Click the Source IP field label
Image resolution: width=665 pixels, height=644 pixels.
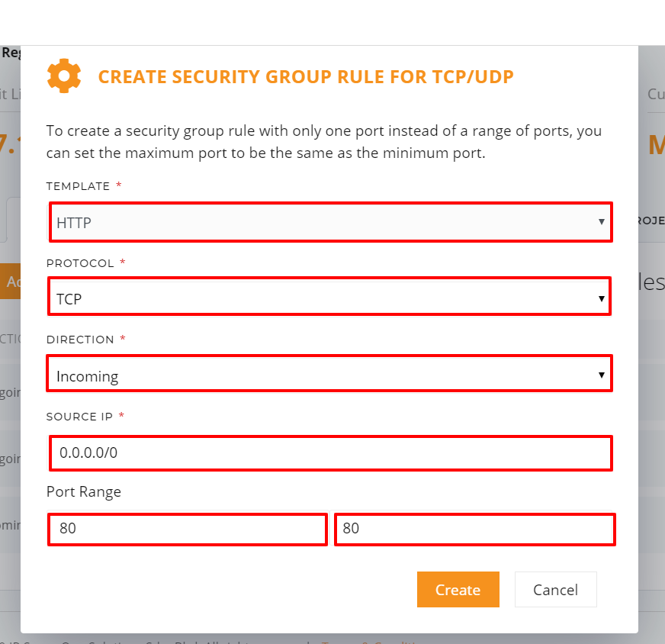click(79, 417)
